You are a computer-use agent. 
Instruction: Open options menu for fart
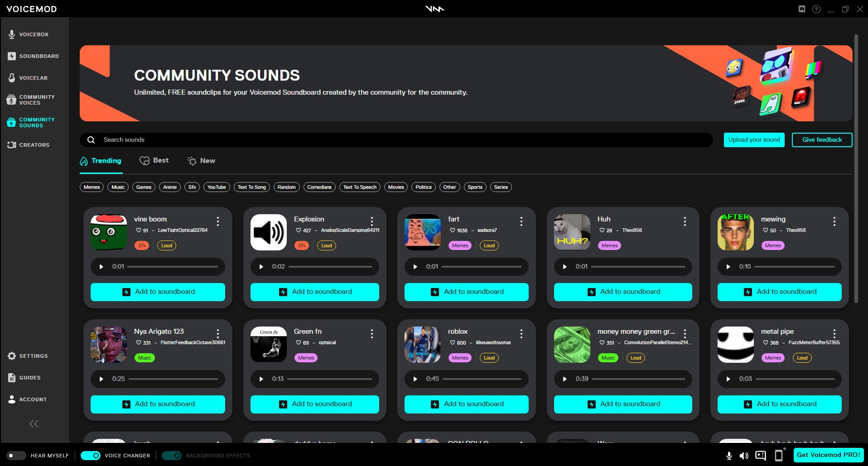[521, 221]
